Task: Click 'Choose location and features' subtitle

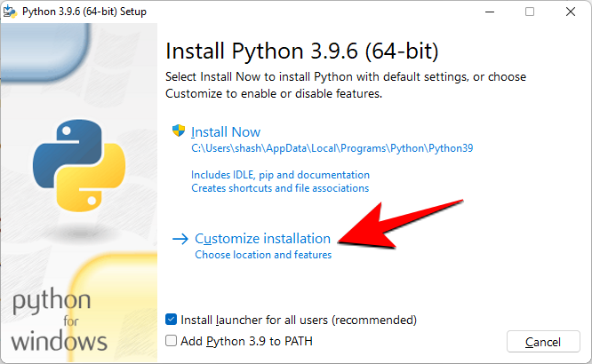Action: tap(263, 255)
